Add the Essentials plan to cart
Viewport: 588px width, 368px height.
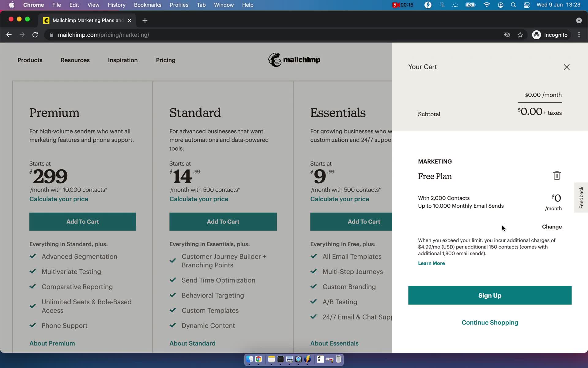pos(351,221)
